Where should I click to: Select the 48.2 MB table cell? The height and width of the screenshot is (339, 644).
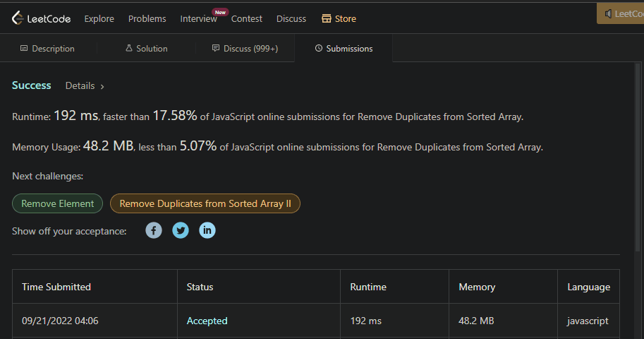tap(503, 321)
